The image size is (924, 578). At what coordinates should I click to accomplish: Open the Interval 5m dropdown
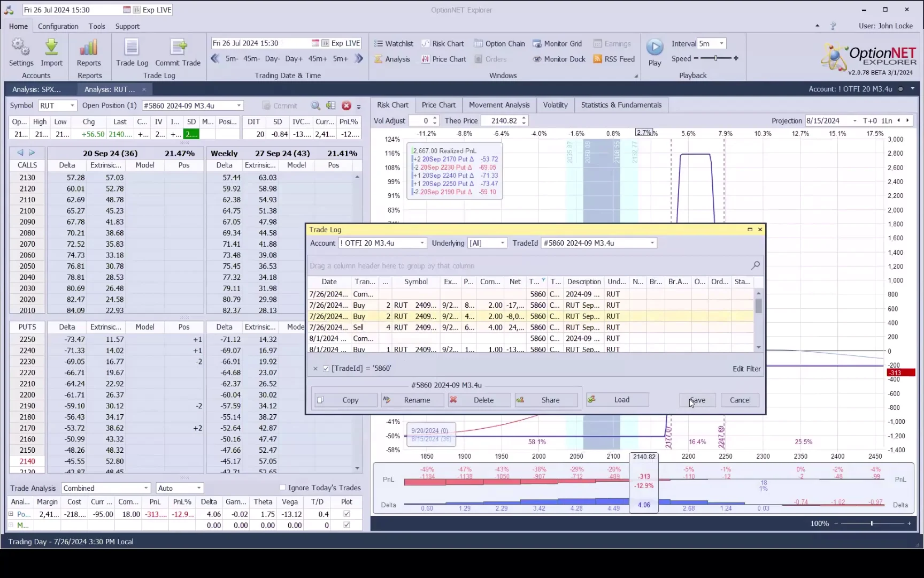(x=721, y=44)
